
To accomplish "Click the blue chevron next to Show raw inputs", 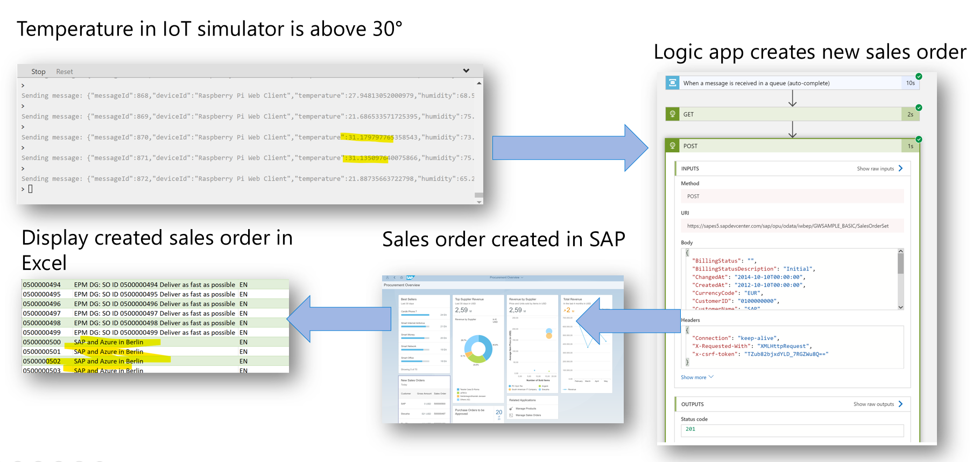I will point(900,168).
